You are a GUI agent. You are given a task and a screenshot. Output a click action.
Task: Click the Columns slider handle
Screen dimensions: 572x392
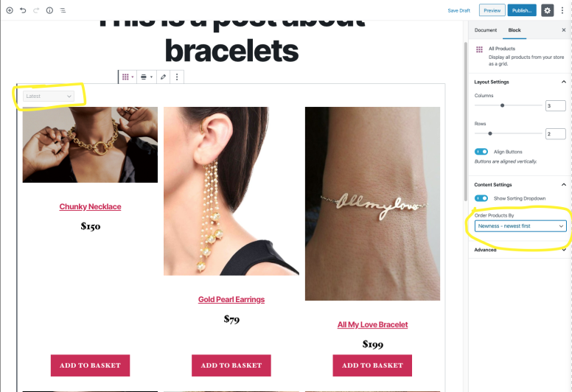pyautogui.click(x=502, y=105)
